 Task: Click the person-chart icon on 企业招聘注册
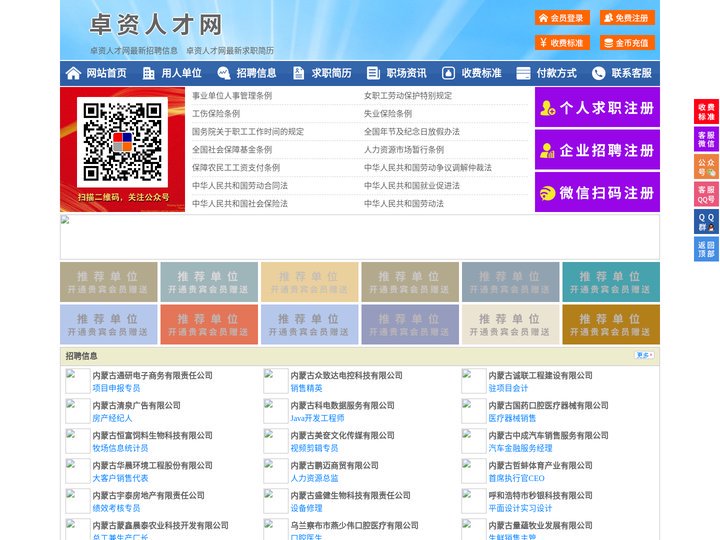click(547, 150)
